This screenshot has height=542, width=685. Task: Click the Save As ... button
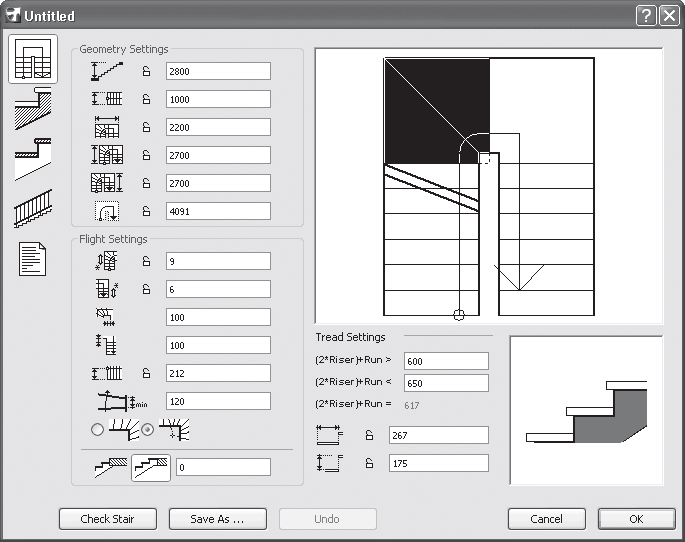click(215, 519)
